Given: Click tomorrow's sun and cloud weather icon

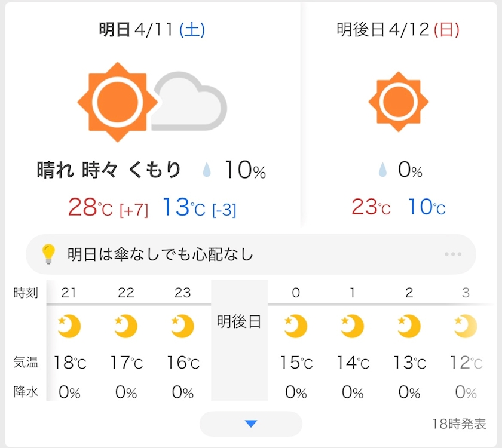Looking at the screenshot, I should pyautogui.click(x=152, y=102).
